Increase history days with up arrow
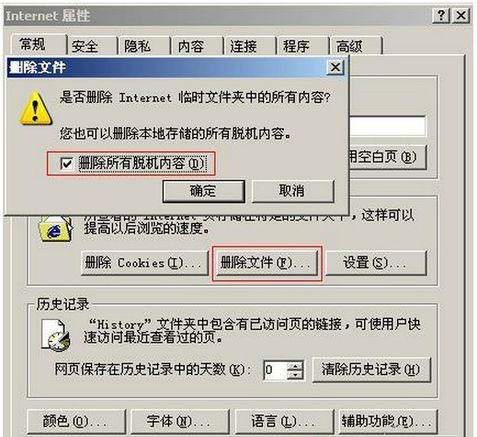477x437 pixels. 295,365
